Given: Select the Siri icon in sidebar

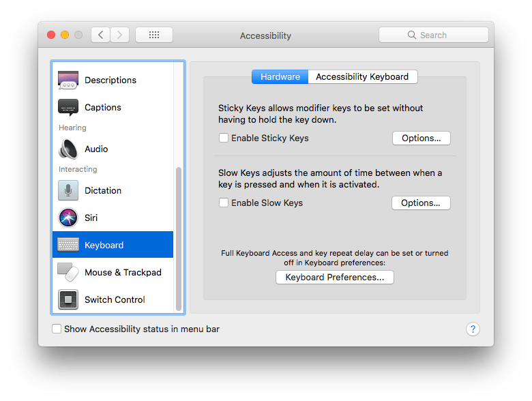Looking at the screenshot, I should coord(68,218).
